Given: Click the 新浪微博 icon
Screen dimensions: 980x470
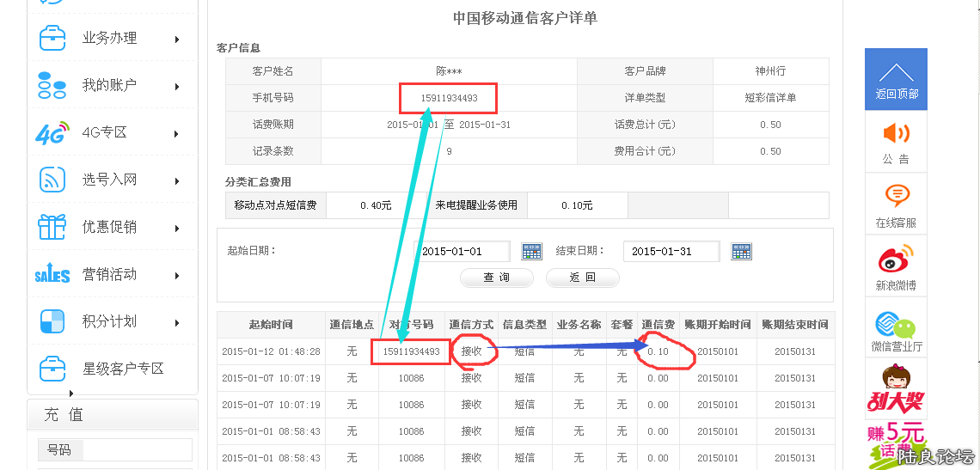Looking at the screenshot, I should pos(896,259).
